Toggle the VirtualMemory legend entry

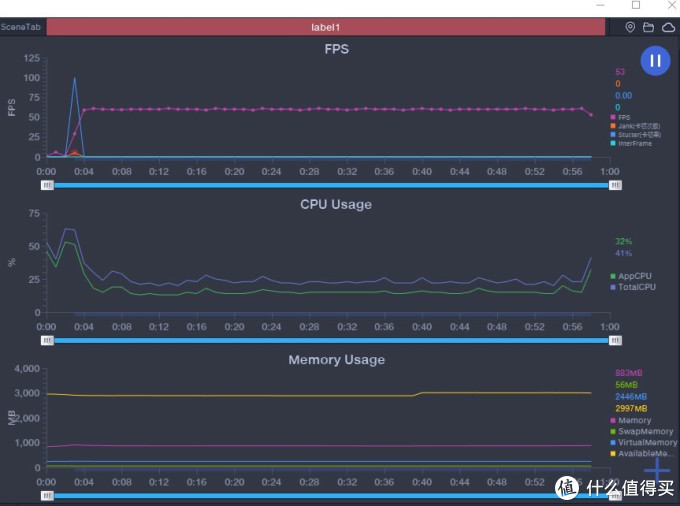tap(642, 442)
